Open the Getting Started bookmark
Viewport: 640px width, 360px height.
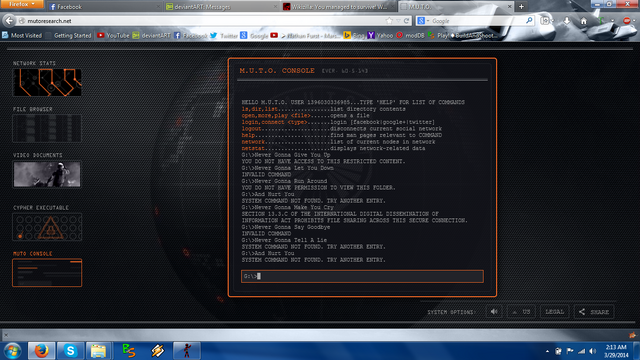point(69,36)
